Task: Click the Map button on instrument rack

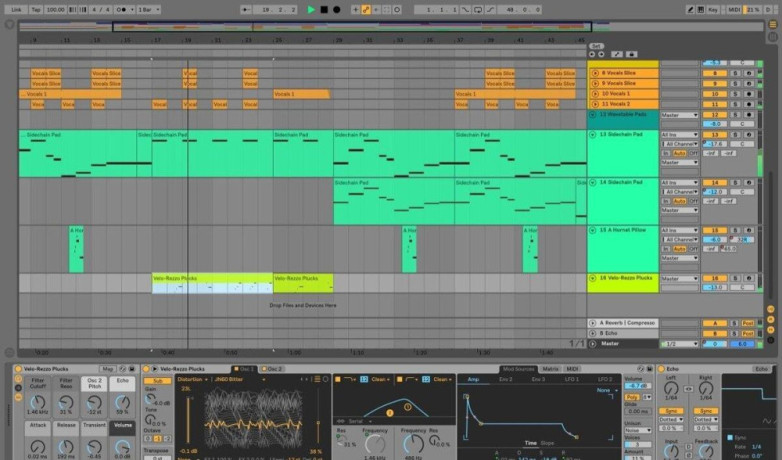Action: point(107,369)
